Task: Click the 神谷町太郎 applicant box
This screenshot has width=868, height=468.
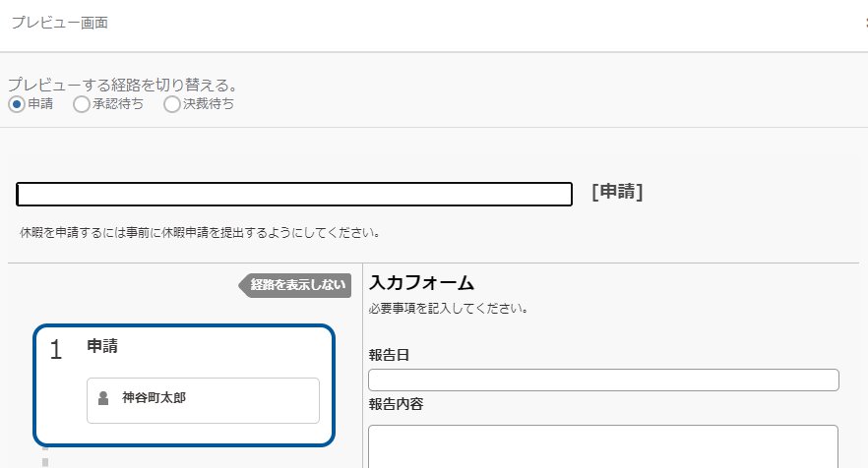Action: tap(203, 400)
